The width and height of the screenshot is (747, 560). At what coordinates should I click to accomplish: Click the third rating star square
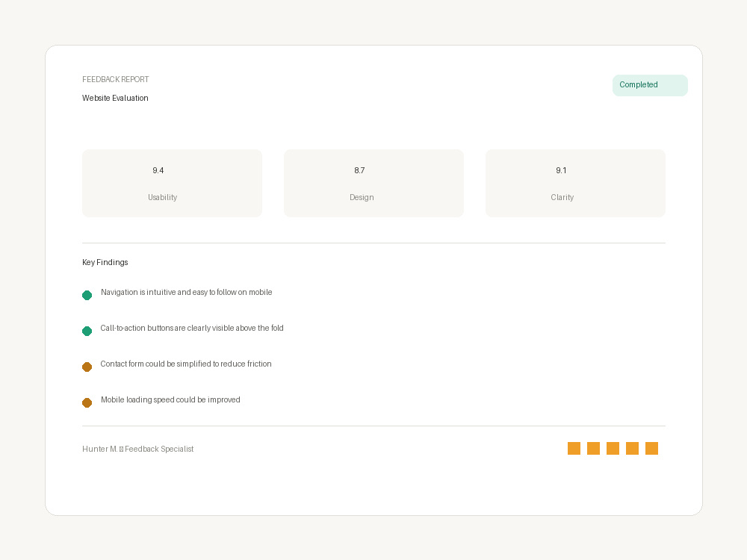613,449
